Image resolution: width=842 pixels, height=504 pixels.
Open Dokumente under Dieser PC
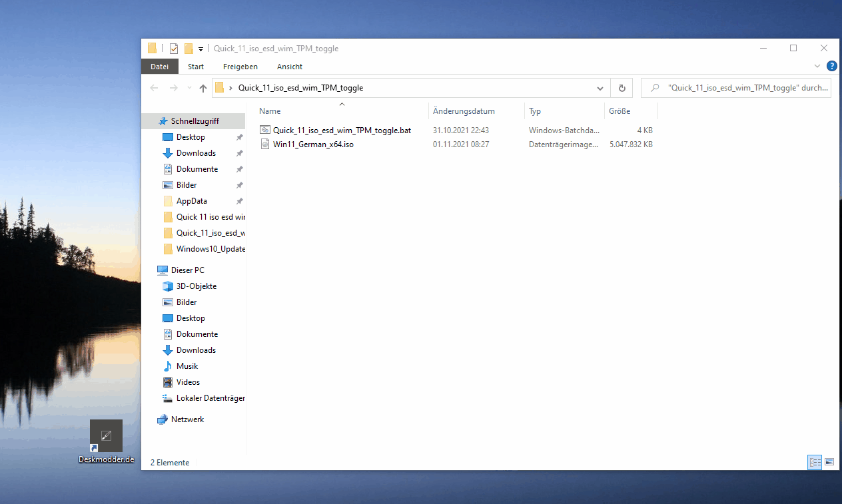tap(197, 334)
